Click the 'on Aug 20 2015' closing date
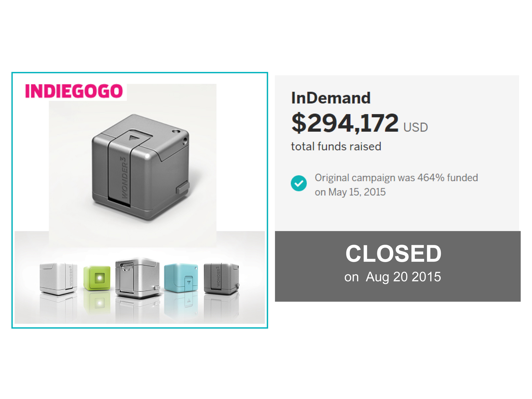This screenshot has height=399, width=532. point(392,277)
